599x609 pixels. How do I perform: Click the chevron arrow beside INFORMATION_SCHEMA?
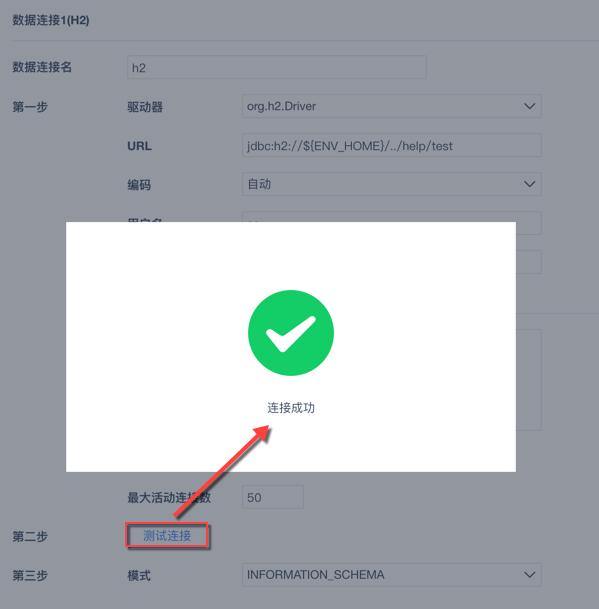pyautogui.click(x=529, y=574)
